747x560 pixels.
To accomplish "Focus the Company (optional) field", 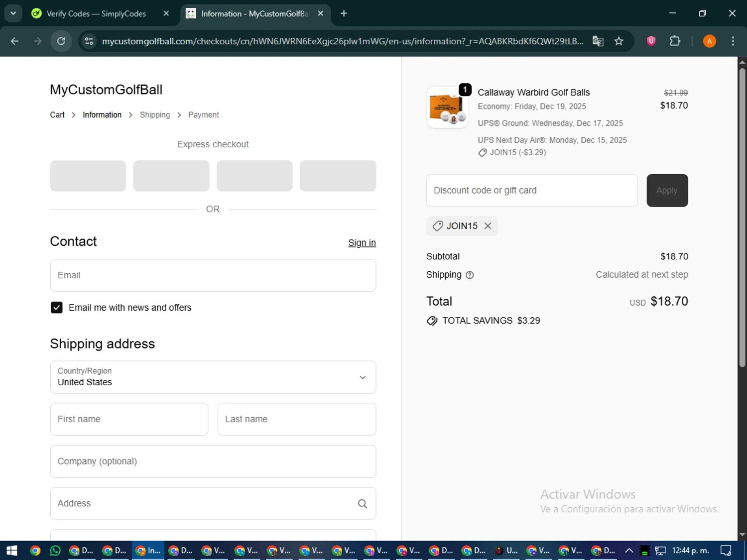I will [x=213, y=461].
